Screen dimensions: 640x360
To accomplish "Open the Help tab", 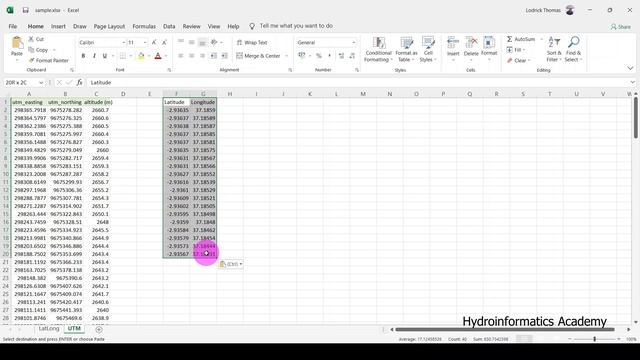I will tap(233, 26).
